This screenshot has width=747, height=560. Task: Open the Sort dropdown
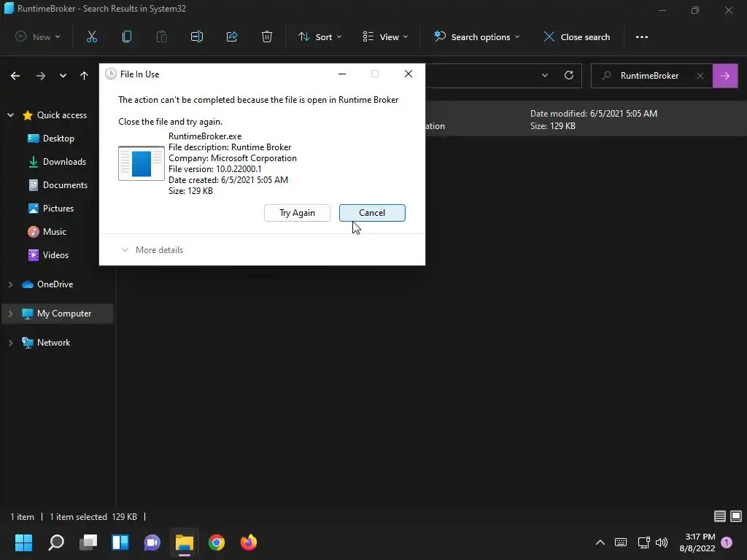pos(320,36)
